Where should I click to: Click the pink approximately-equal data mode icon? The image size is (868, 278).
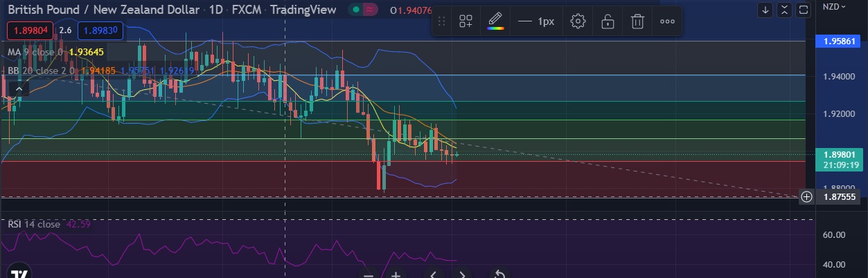tap(371, 10)
